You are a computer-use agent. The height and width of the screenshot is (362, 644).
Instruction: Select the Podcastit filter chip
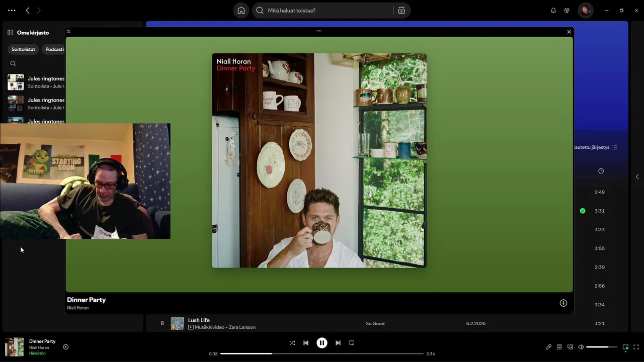54,49
